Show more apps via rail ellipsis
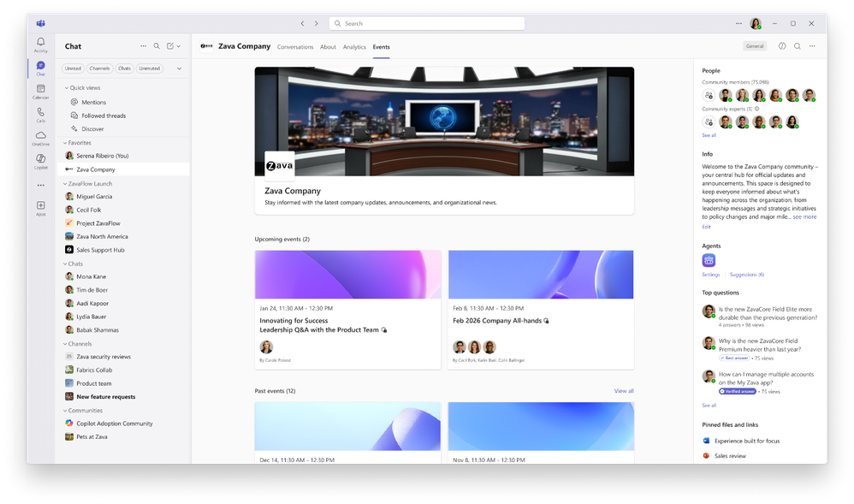854x504 pixels. [x=41, y=185]
